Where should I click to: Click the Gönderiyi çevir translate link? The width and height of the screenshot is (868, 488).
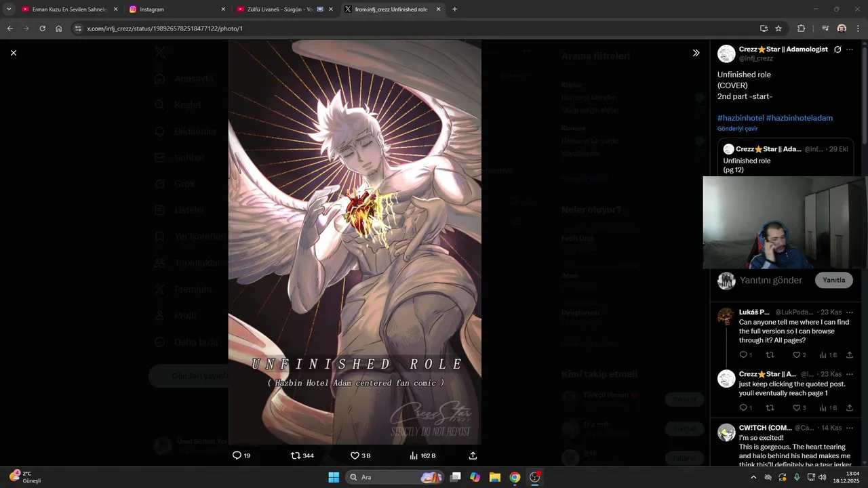737,129
